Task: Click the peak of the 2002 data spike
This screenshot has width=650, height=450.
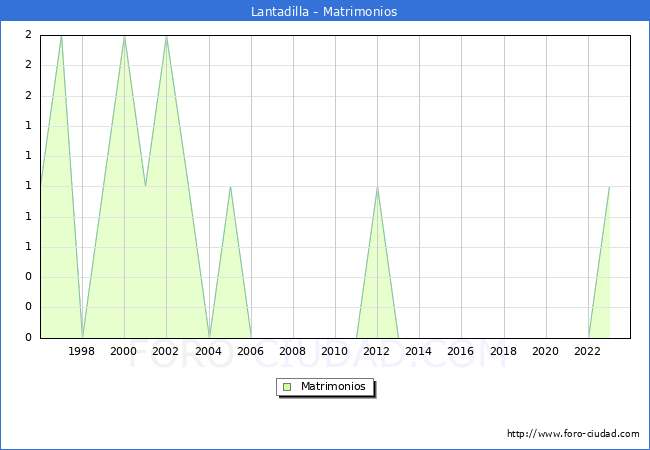Action: tap(166, 36)
